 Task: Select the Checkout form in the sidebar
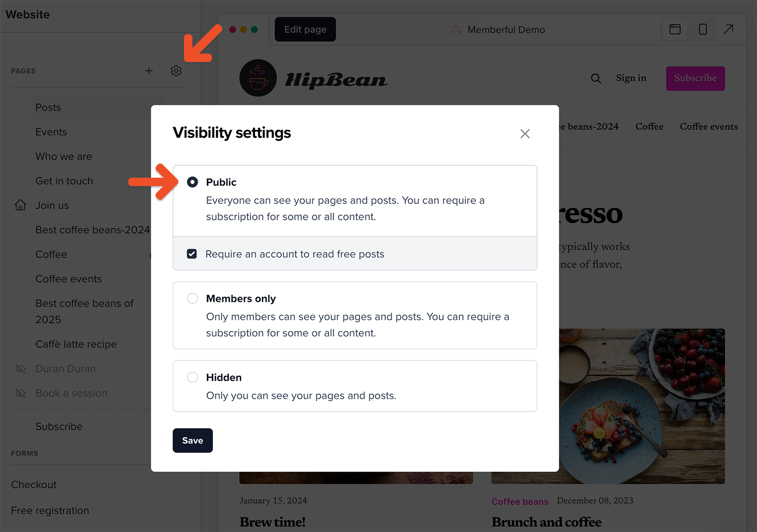click(34, 484)
